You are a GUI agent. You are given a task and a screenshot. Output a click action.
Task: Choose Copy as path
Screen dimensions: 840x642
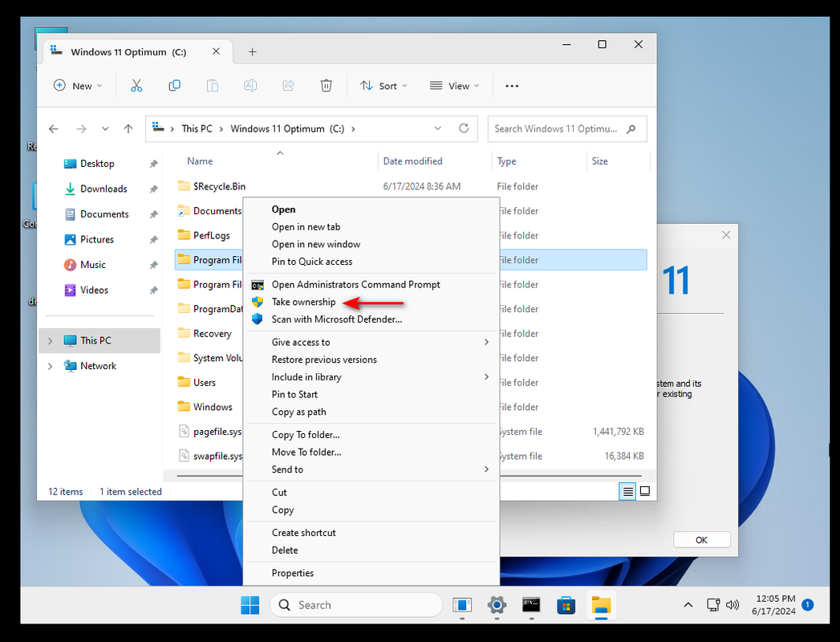point(299,412)
